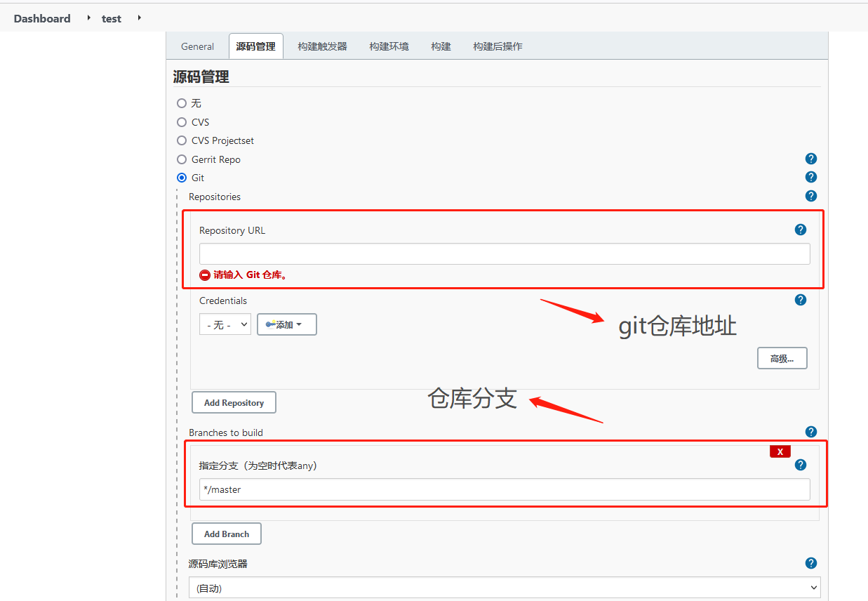The image size is (868, 601).
Task: Switch to the General tab
Action: pos(197,46)
